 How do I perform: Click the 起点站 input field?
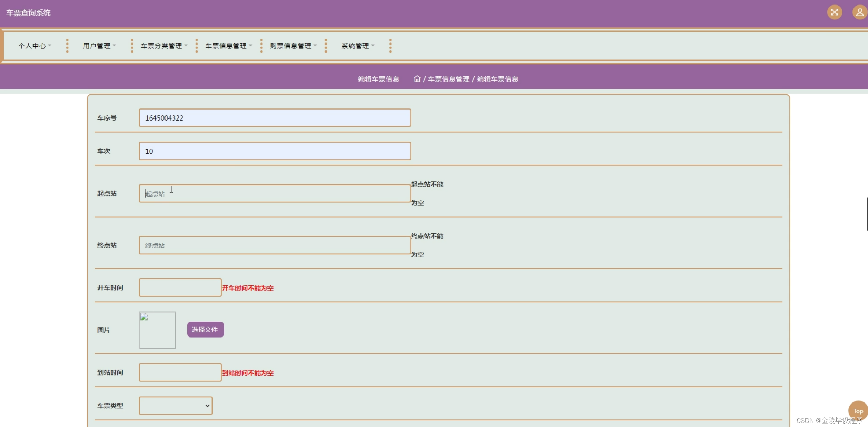(x=274, y=193)
